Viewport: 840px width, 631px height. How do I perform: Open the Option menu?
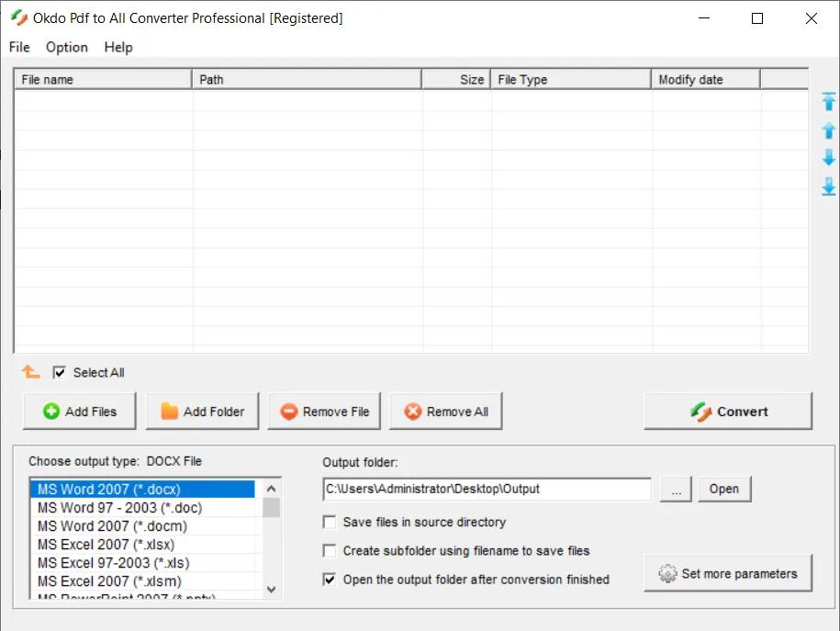click(66, 47)
